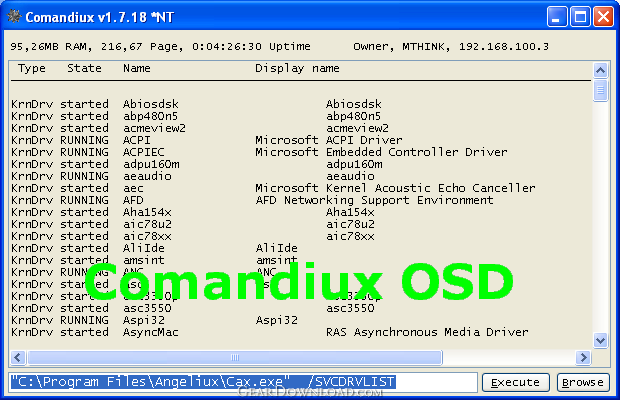Image resolution: width=620 pixels, height=400 pixels.
Task: Click Microsoft Kernel Acoustic Echo Canceller text
Action: 395,188
